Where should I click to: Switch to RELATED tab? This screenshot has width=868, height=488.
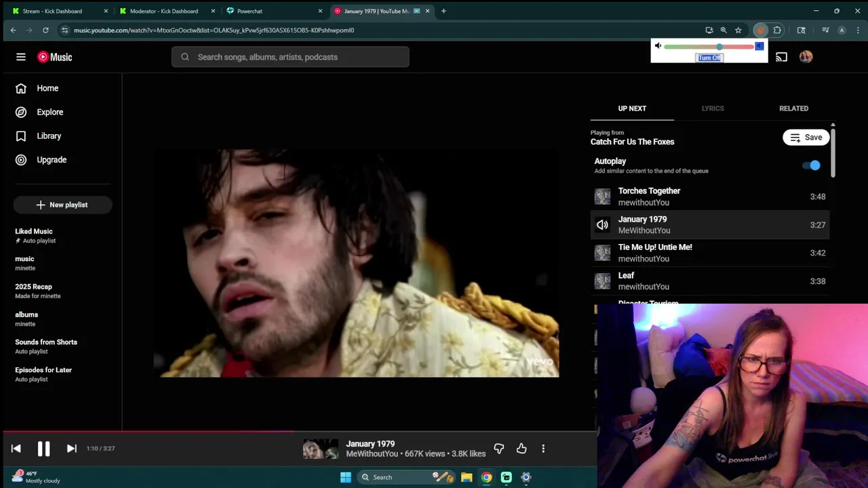[x=793, y=108]
